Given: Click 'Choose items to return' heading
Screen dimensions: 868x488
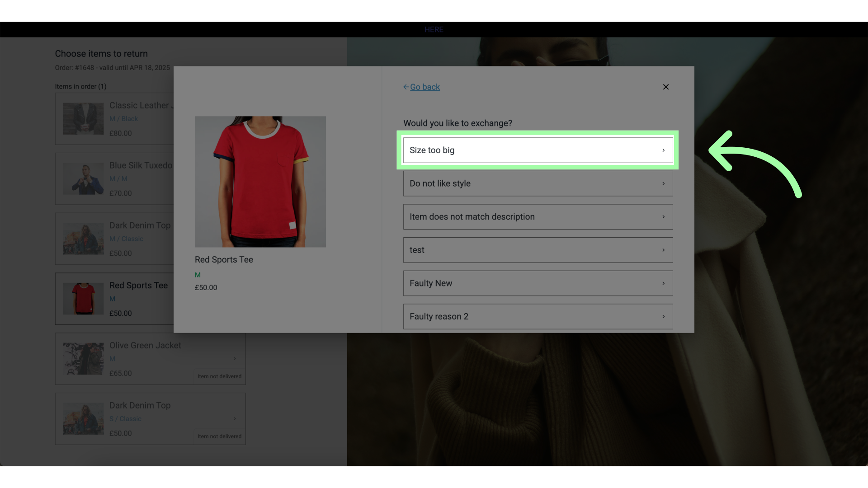Looking at the screenshot, I should 101,54.
